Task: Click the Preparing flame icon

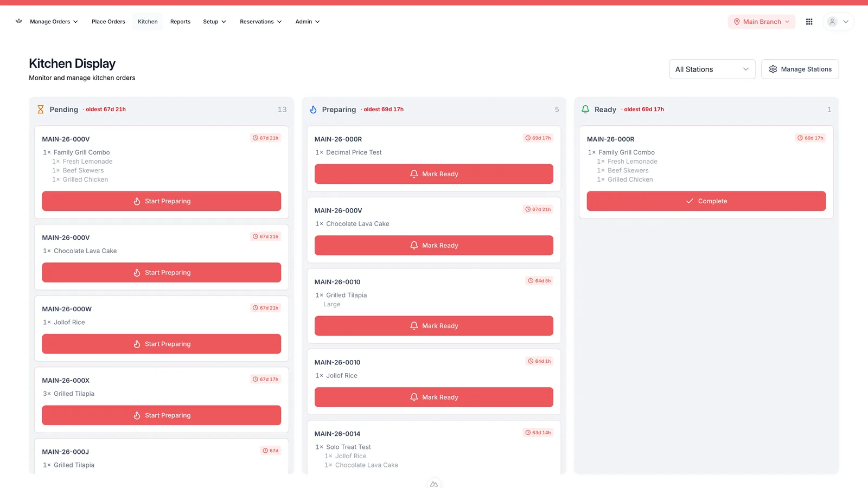Action: [x=313, y=110]
